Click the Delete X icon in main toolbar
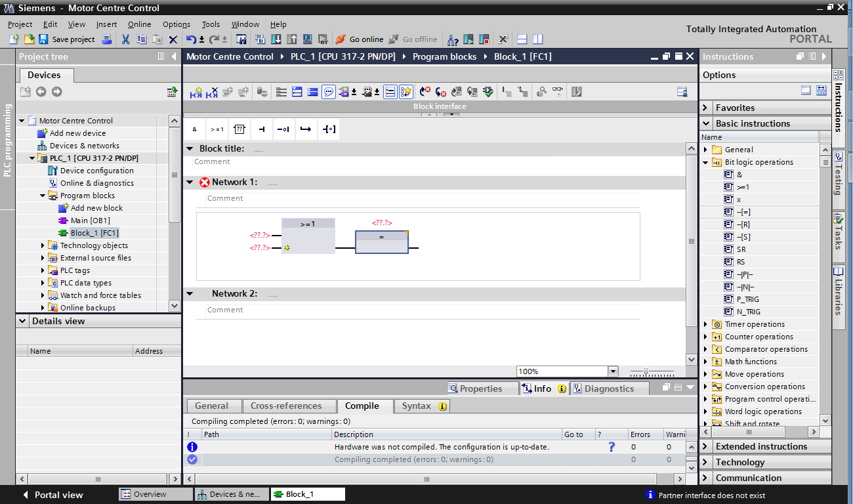This screenshot has width=853, height=504. [x=173, y=39]
